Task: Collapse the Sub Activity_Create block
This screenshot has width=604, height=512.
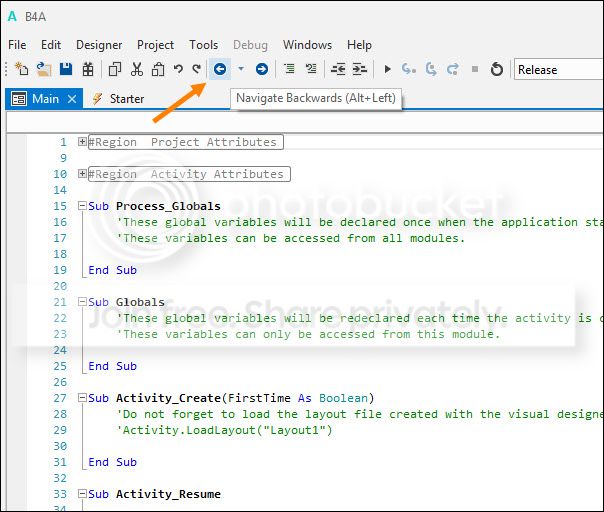Action: [x=82, y=398]
